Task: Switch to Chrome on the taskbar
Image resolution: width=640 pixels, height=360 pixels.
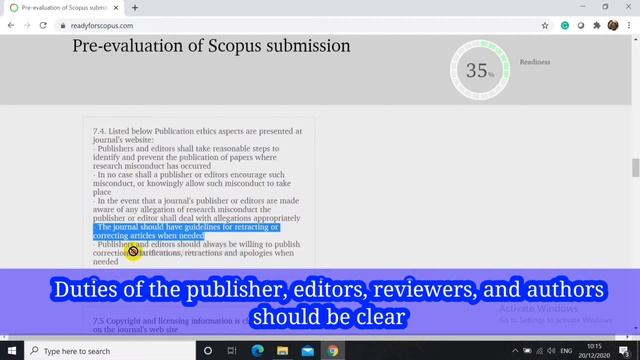Action: coord(333,351)
